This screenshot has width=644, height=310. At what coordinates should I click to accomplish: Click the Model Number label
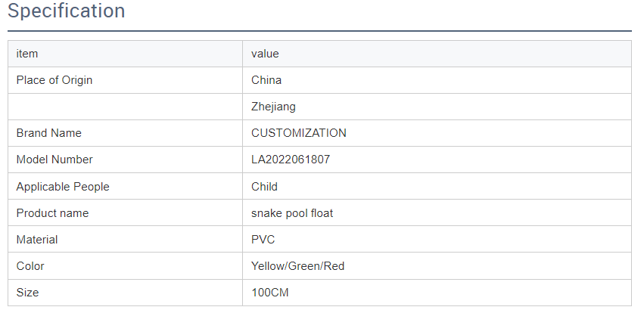[x=54, y=160]
